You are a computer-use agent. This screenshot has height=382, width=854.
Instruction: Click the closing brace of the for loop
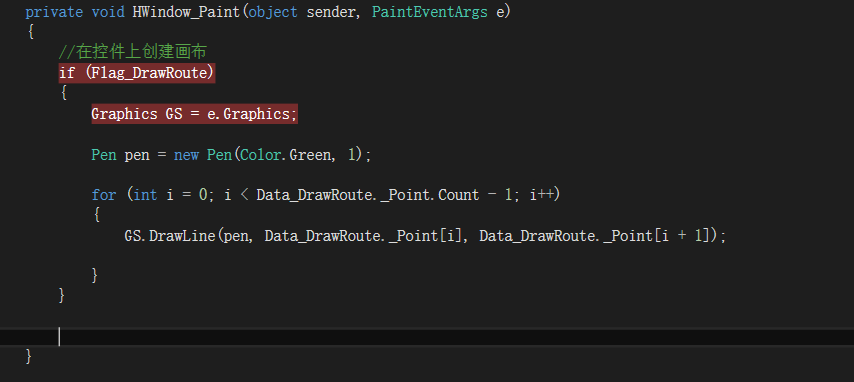(95, 275)
